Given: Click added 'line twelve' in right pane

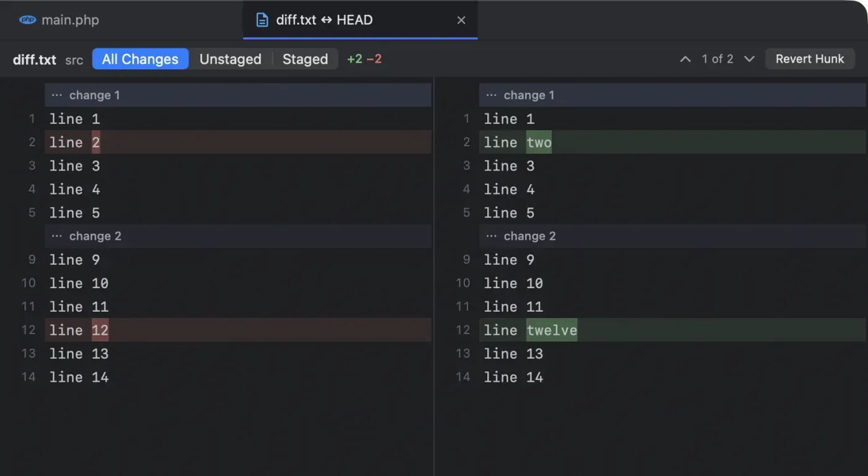Looking at the screenshot, I should click(x=673, y=330).
